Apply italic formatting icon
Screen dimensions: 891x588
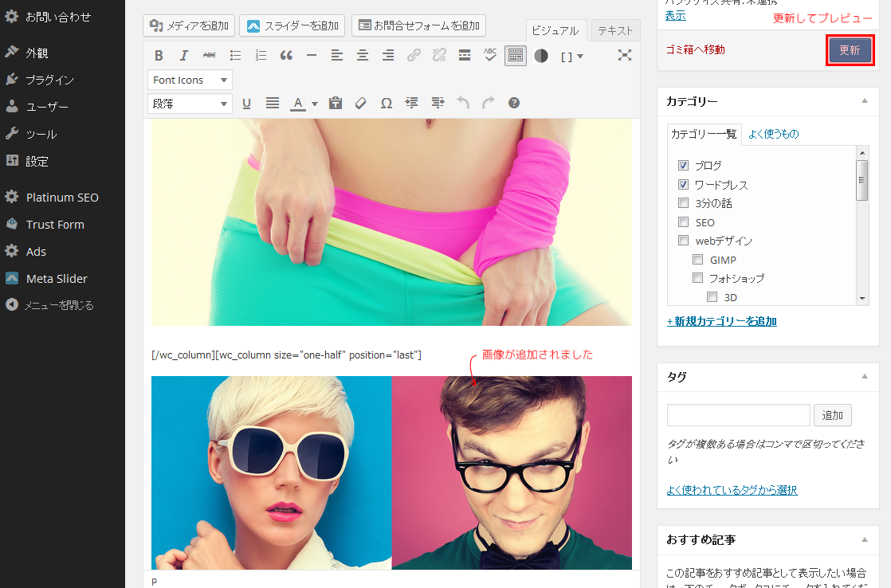click(x=183, y=56)
